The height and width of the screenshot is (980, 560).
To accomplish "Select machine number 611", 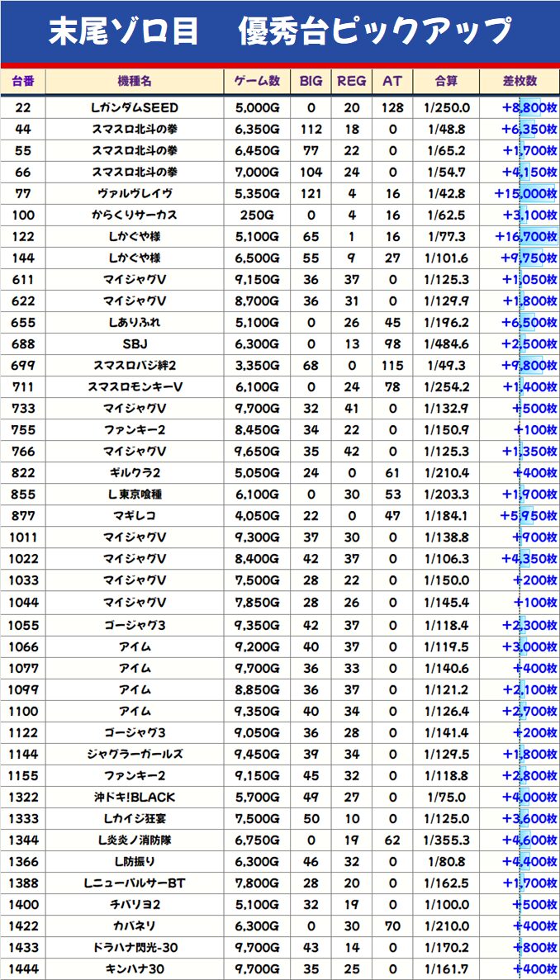I will click(22, 279).
